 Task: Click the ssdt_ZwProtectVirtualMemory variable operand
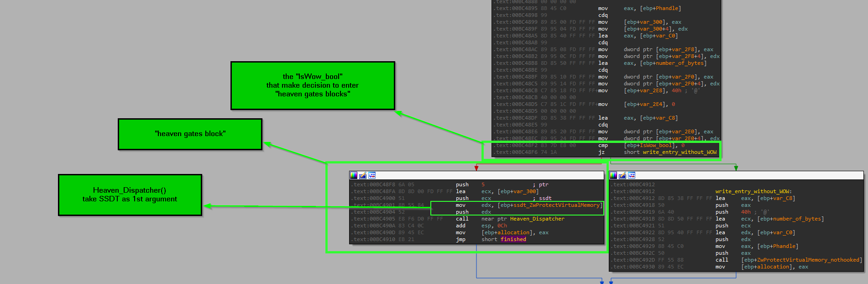coord(556,205)
